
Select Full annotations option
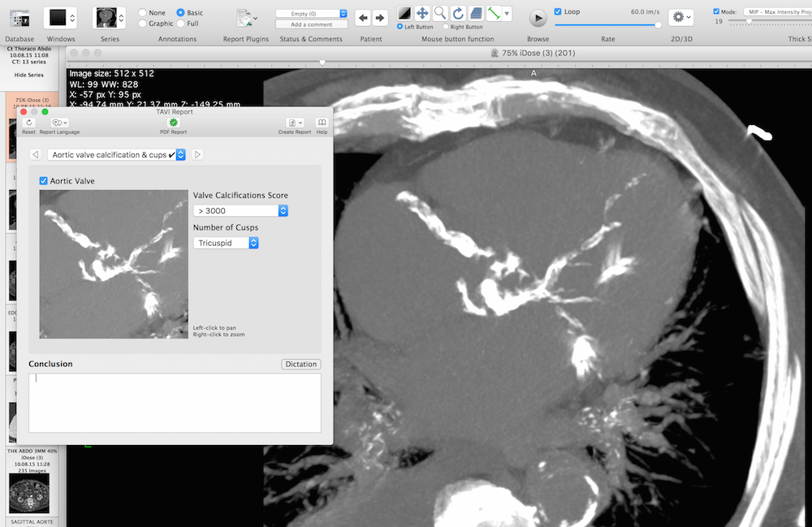(x=180, y=24)
